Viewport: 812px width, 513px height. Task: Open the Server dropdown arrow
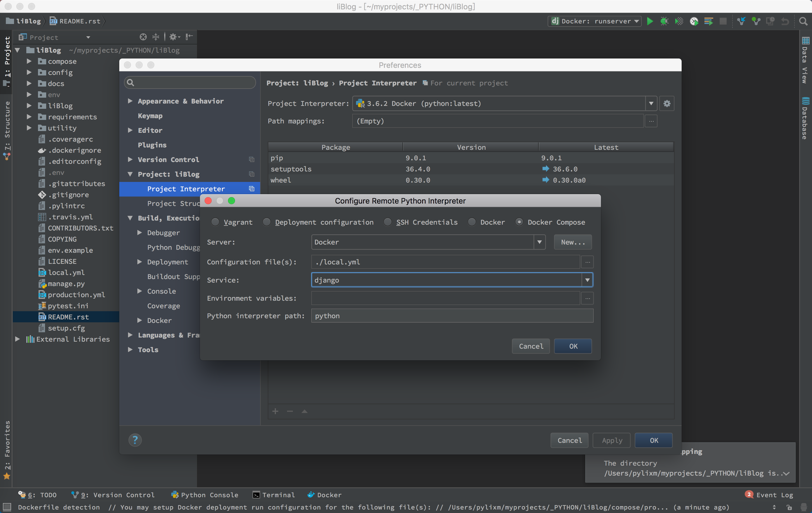coord(539,242)
